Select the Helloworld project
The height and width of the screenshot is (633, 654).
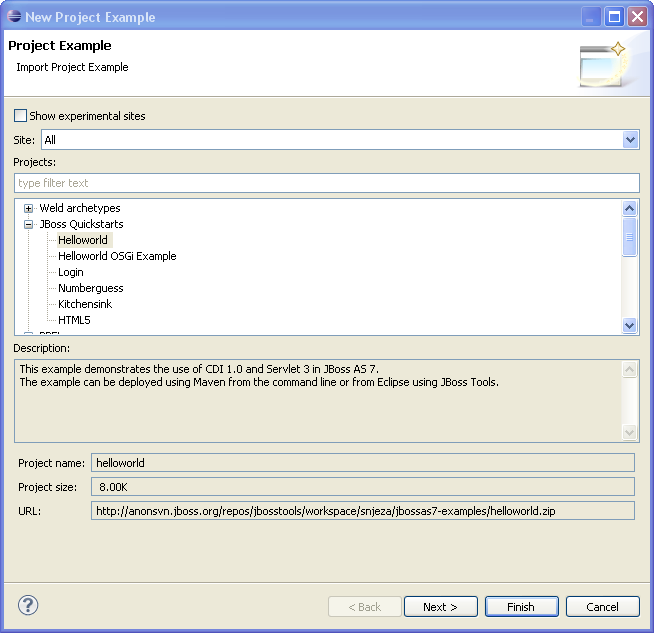82,240
